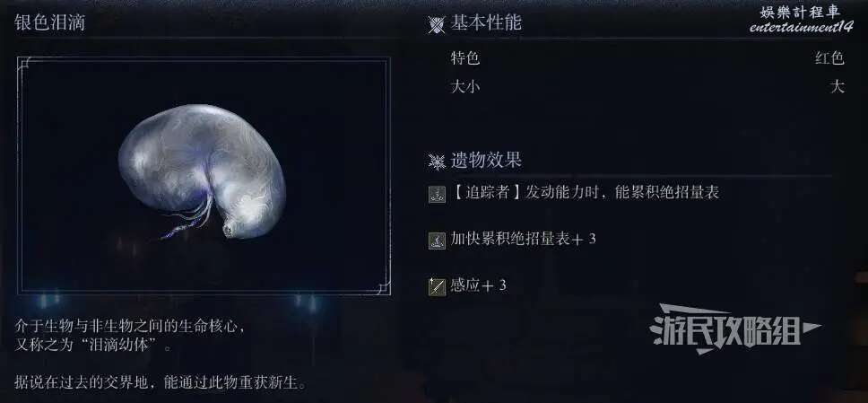868x403 pixels.
Task: Click the 遗物效果 heading text
Action: pyautogui.click(x=485, y=161)
